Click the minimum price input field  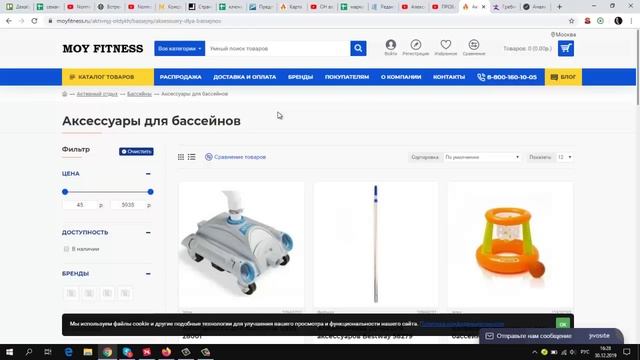[80, 205]
